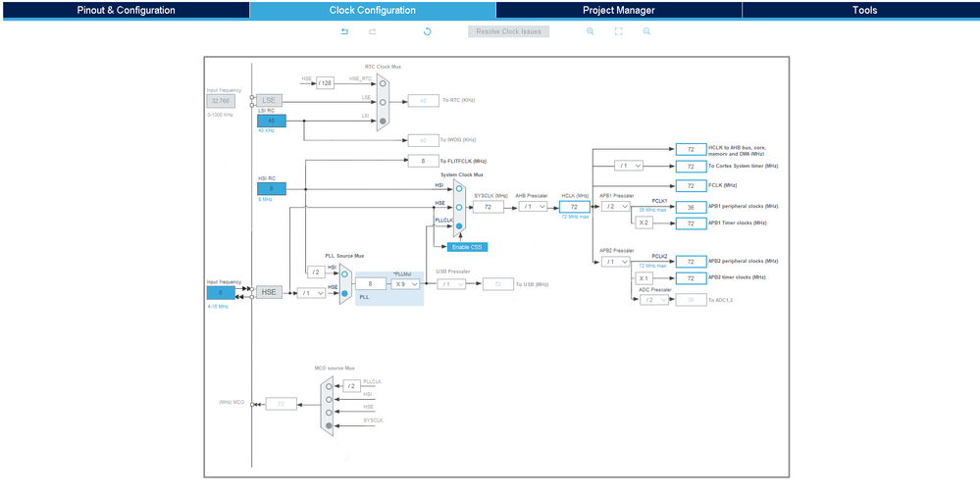Click the redo arrow icon
Image resolution: width=980 pixels, height=492 pixels.
click(373, 31)
